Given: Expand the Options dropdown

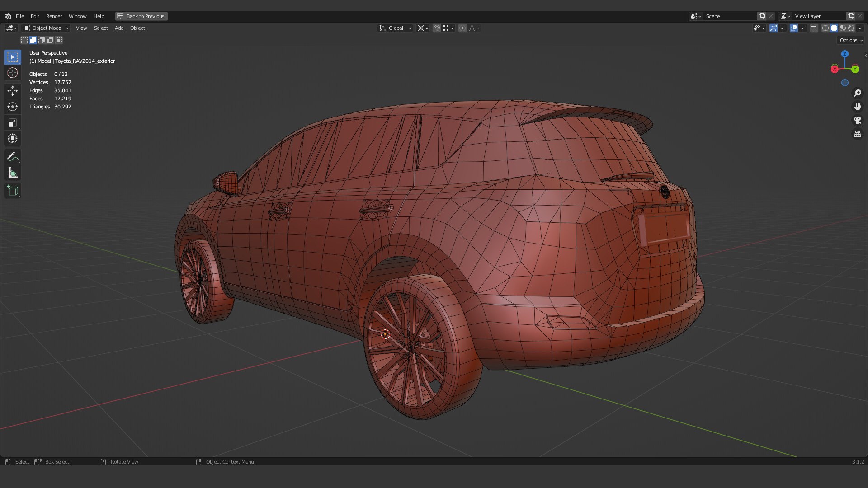Looking at the screenshot, I should (x=851, y=40).
